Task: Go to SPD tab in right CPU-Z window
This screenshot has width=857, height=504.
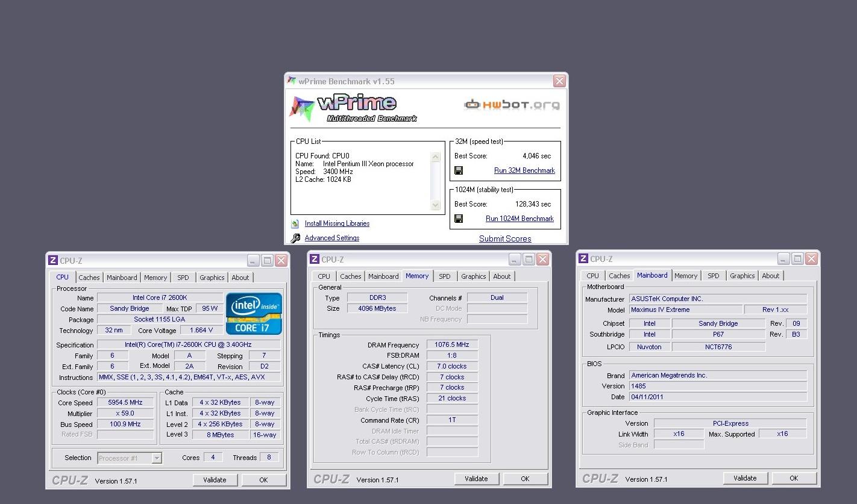Action: 714,276
